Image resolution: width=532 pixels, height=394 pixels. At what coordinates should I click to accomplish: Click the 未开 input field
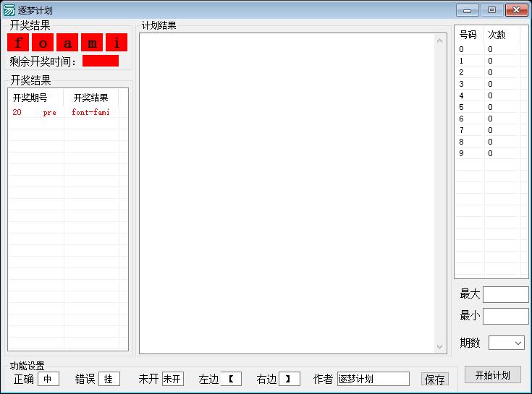click(173, 379)
